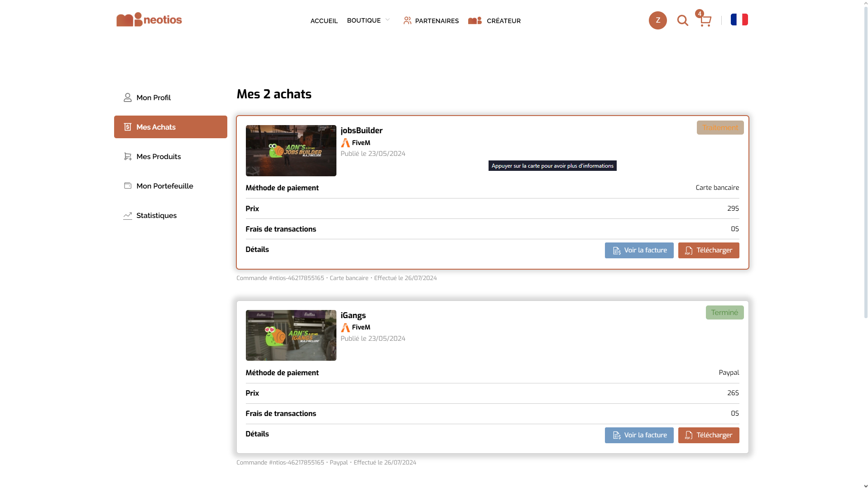View the shopping cart with 4 items
The width and height of the screenshot is (868, 489).
705,20
